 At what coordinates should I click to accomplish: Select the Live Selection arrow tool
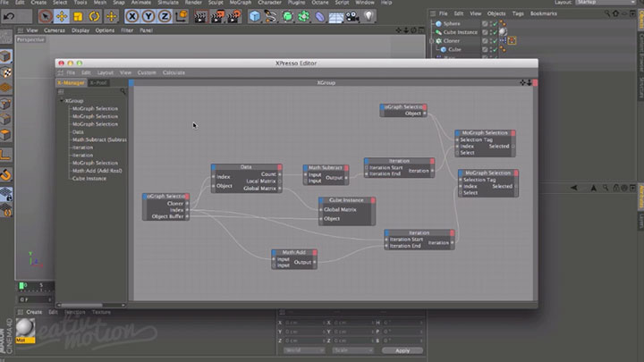coord(46,16)
